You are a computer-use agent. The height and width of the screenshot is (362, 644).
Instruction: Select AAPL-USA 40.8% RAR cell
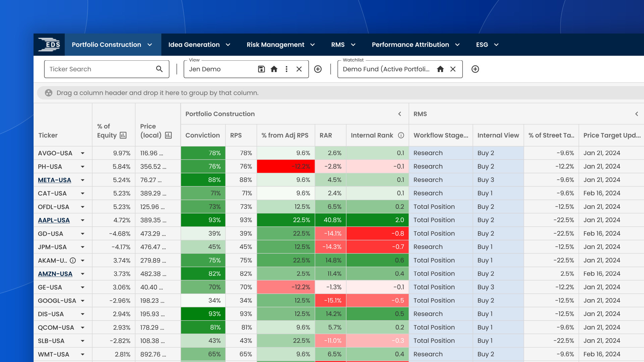point(330,220)
